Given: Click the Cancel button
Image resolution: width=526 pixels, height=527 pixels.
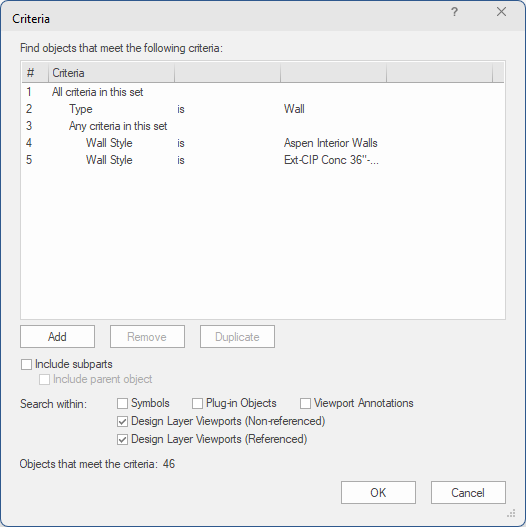Looking at the screenshot, I should tap(468, 493).
